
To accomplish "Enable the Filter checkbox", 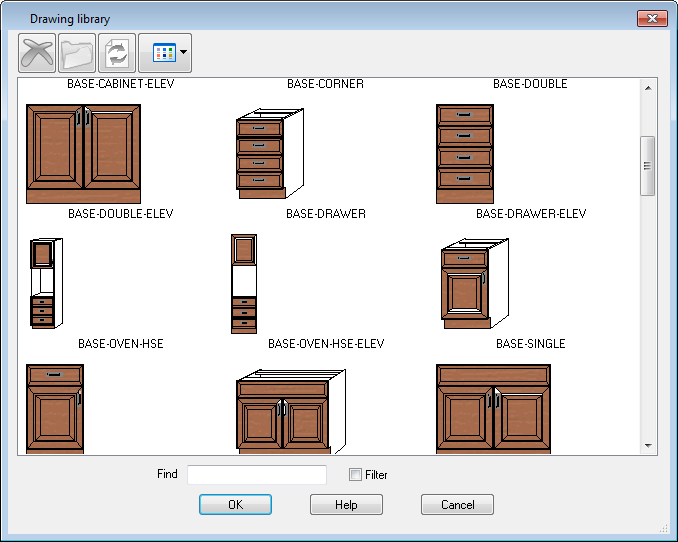I will pos(355,475).
